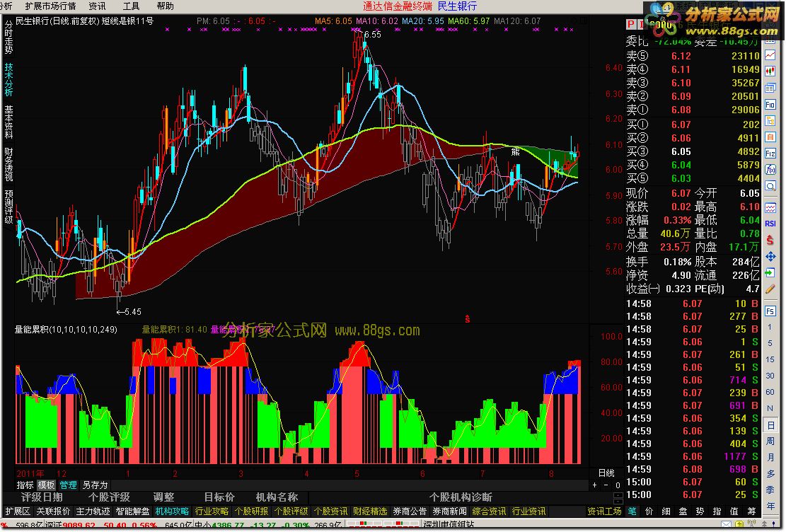Click the 指标 button below chart
This screenshot has height=532, width=786.
click(x=25, y=485)
